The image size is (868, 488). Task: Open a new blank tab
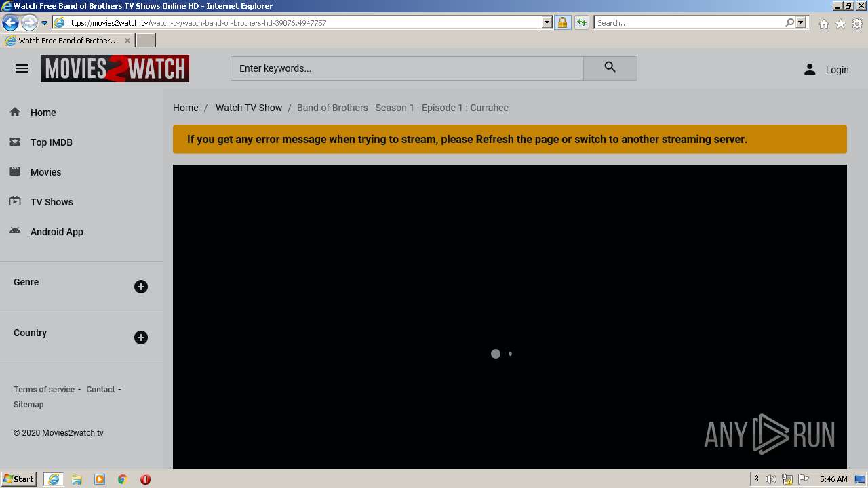point(146,40)
